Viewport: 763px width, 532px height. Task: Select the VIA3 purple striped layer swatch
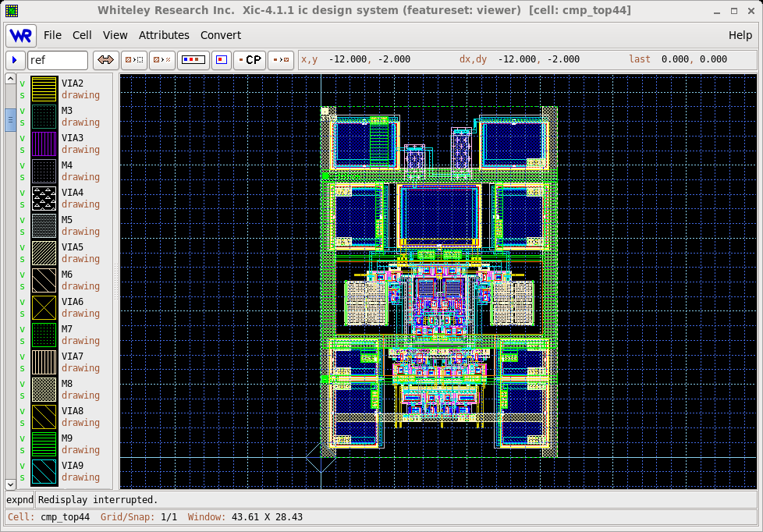tap(44, 144)
